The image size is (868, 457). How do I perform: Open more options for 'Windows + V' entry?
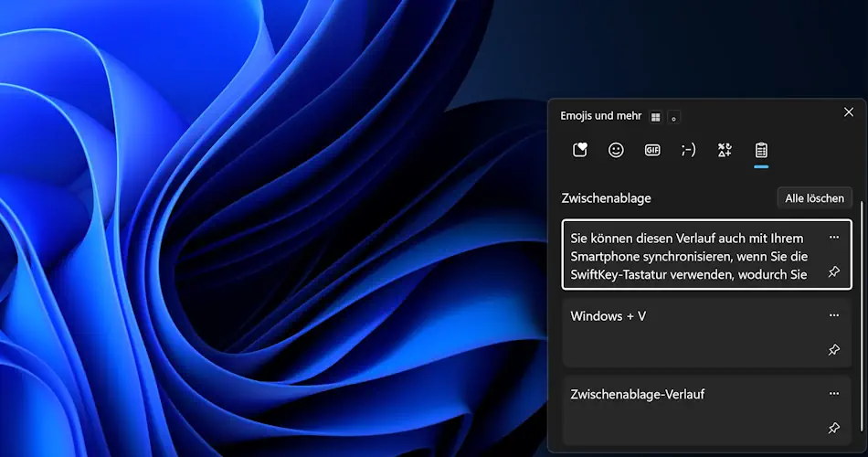pos(833,315)
